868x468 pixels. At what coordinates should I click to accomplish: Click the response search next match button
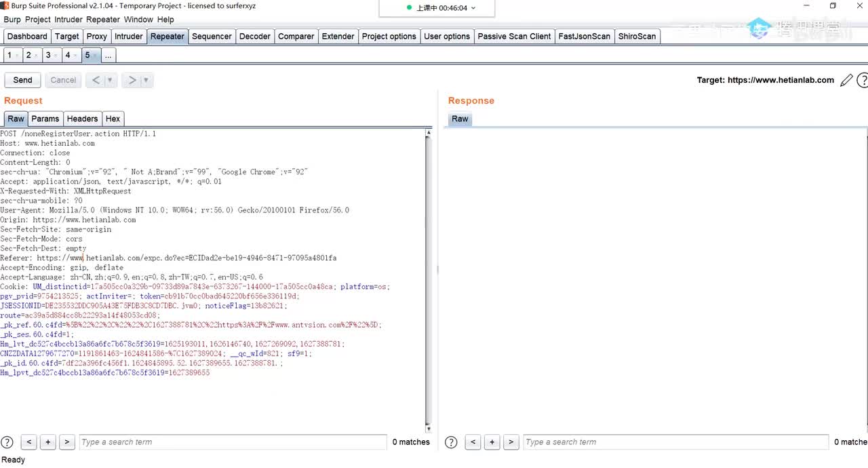511,442
